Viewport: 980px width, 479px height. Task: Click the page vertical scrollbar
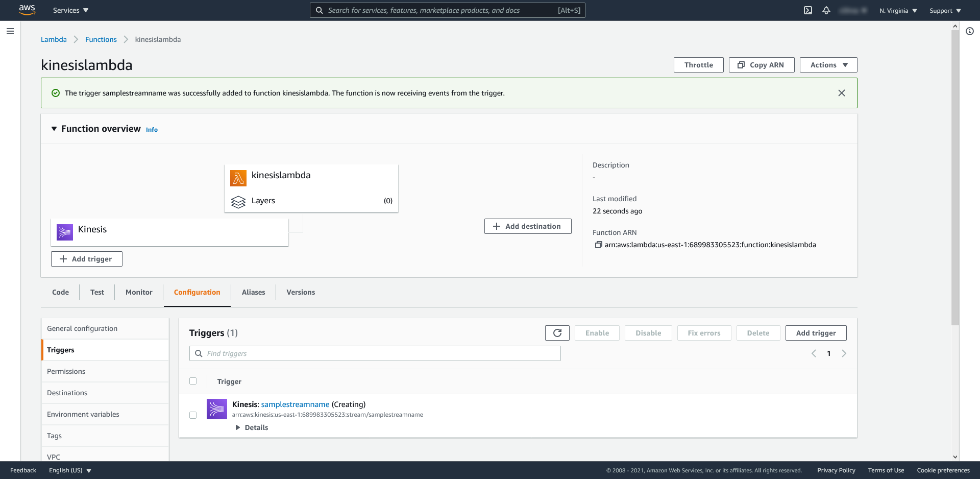point(955,177)
